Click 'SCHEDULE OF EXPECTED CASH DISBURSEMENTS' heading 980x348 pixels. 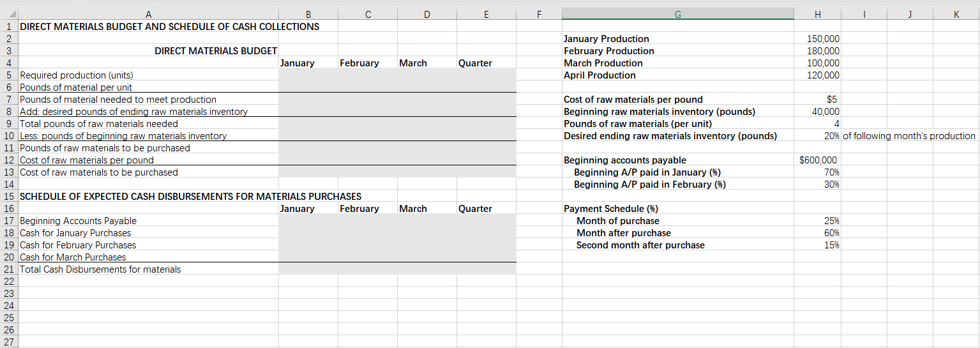point(191,197)
